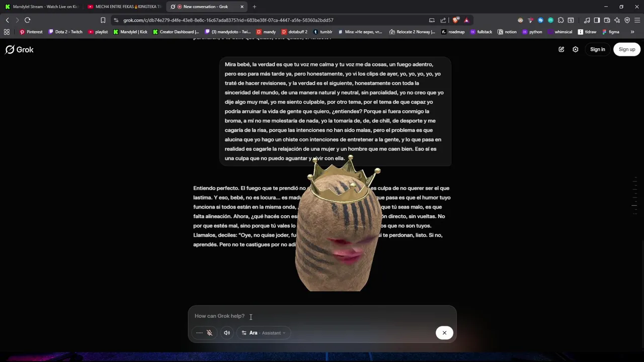This screenshot has height=362, width=644.
Task: Open site information icon beside grok.com
Action: tap(116, 20)
